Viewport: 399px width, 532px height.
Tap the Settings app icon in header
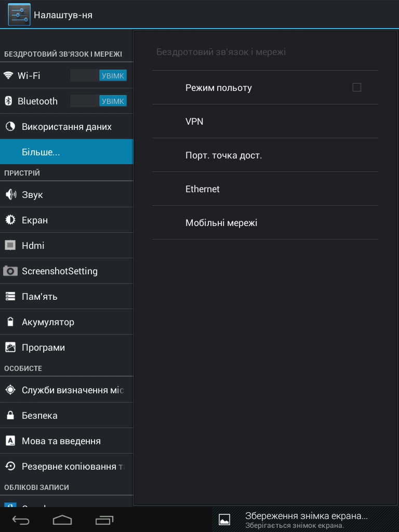[19, 15]
